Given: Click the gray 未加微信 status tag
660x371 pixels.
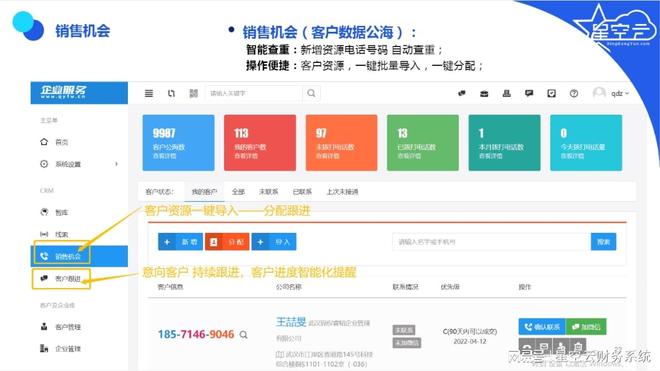Looking at the screenshot, I should (x=407, y=343).
